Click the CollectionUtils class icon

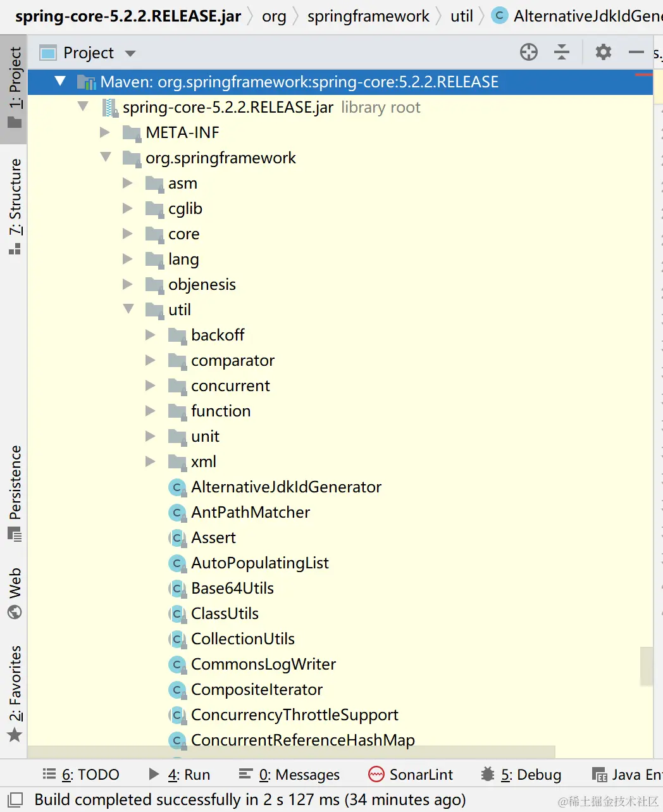pyautogui.click(x=177, y=639)
